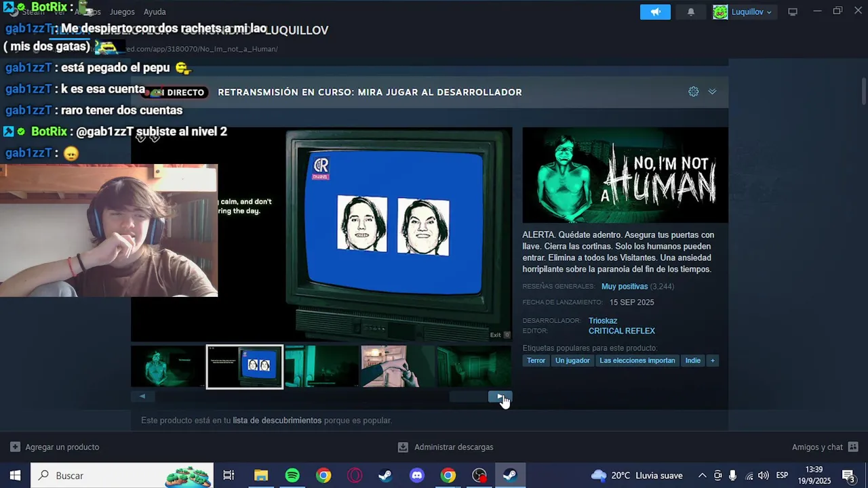Open the weather widget Lluvia suave
Image resolution: width=868 pixels, height=488 pixels.
point(637,475)
